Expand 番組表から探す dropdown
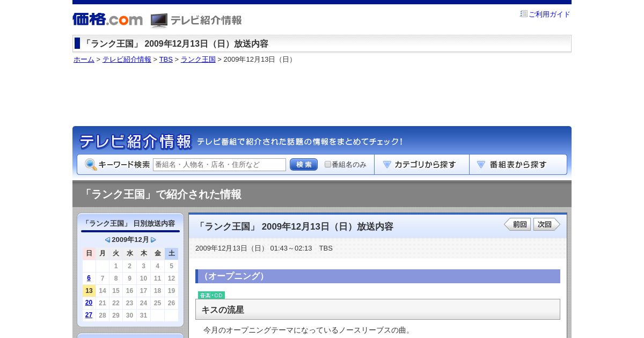This screenshot has height=338, width=644. [518, 165]
